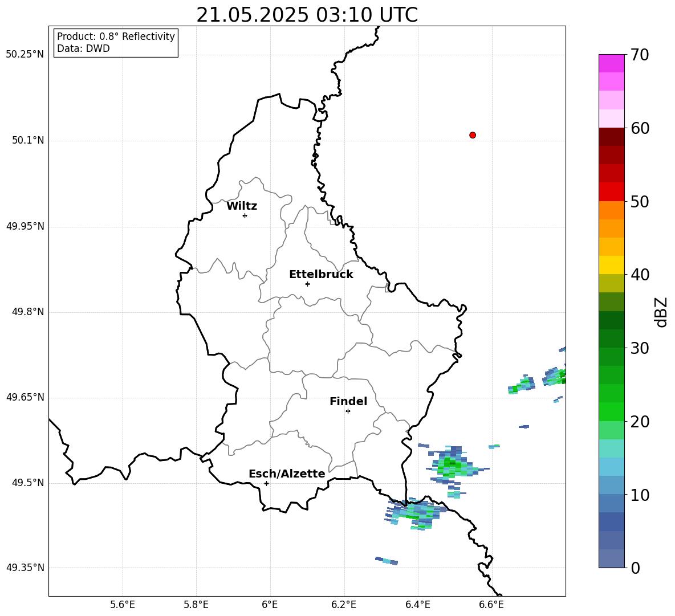The width and height of the screenshot is (675, 616).
Task: Click the yellow colorbar segment at 40
Action: pyautogui.click(x=611, y=265)
